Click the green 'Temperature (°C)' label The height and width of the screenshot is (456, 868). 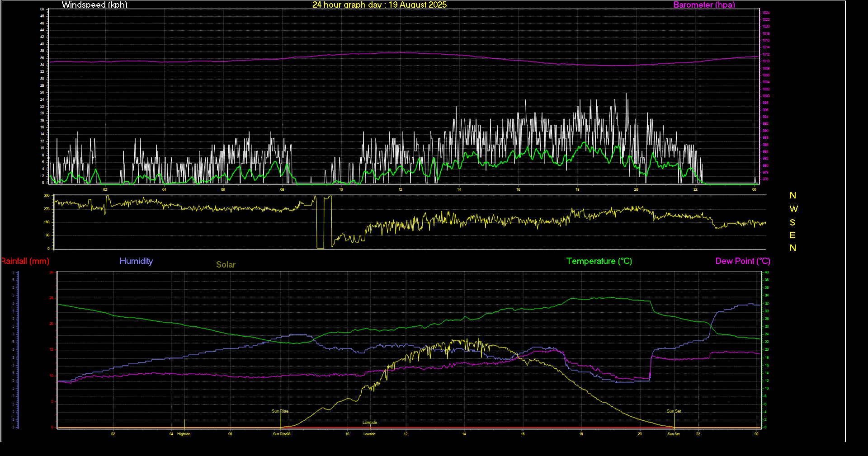(x=599, y=261)
